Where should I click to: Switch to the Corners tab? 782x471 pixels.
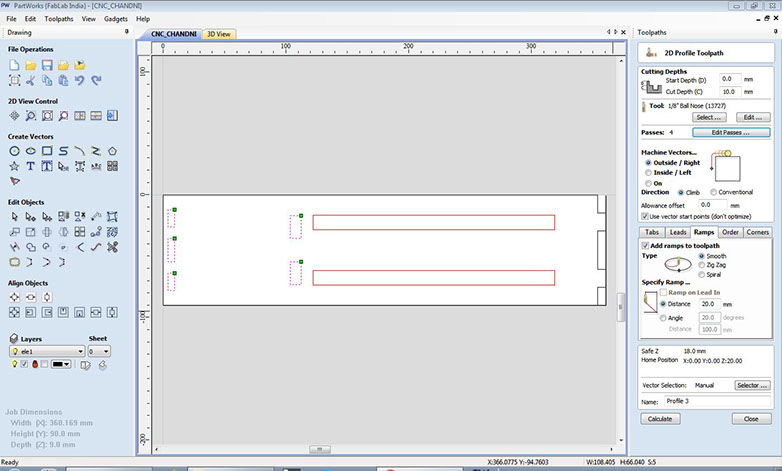[x=758, y=232]
